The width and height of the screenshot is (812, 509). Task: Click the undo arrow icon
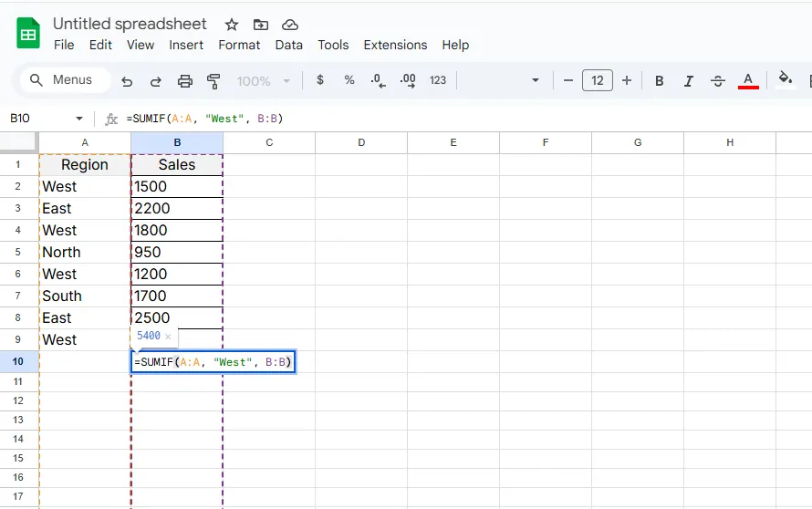pos(127,80)
